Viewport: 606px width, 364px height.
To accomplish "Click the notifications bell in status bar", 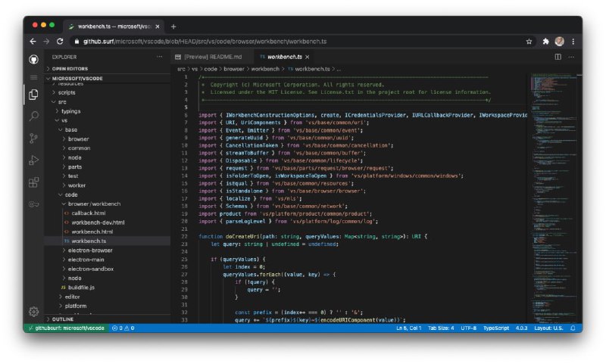I will 573,328.
